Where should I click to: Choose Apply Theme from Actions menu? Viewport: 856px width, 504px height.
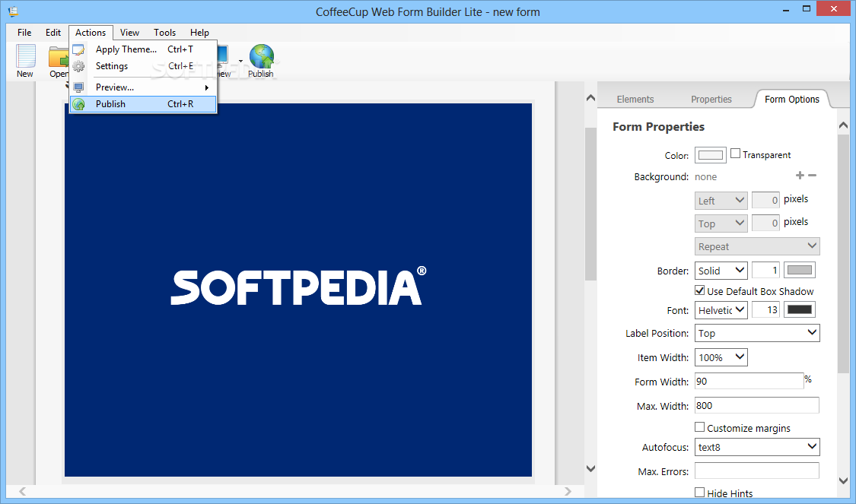pos(144,49)
